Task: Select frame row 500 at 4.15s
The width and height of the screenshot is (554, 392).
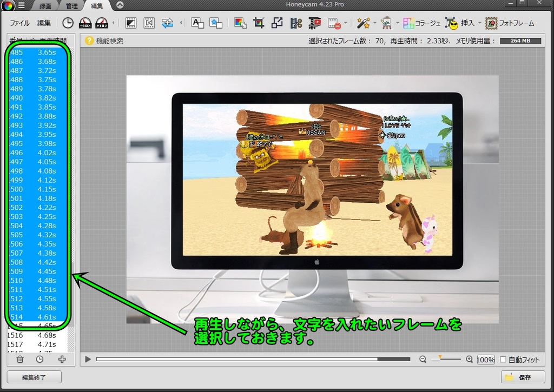Action: 37,189
